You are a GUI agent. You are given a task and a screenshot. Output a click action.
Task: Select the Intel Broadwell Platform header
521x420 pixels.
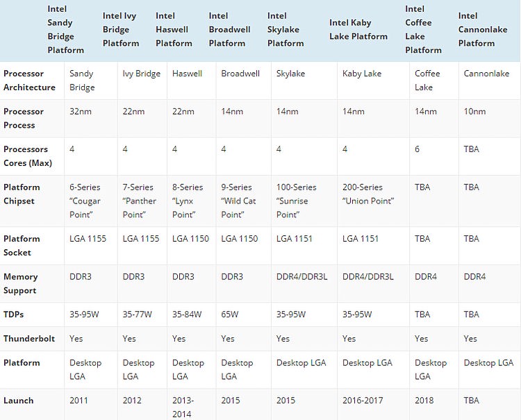[x=229, y=30]
